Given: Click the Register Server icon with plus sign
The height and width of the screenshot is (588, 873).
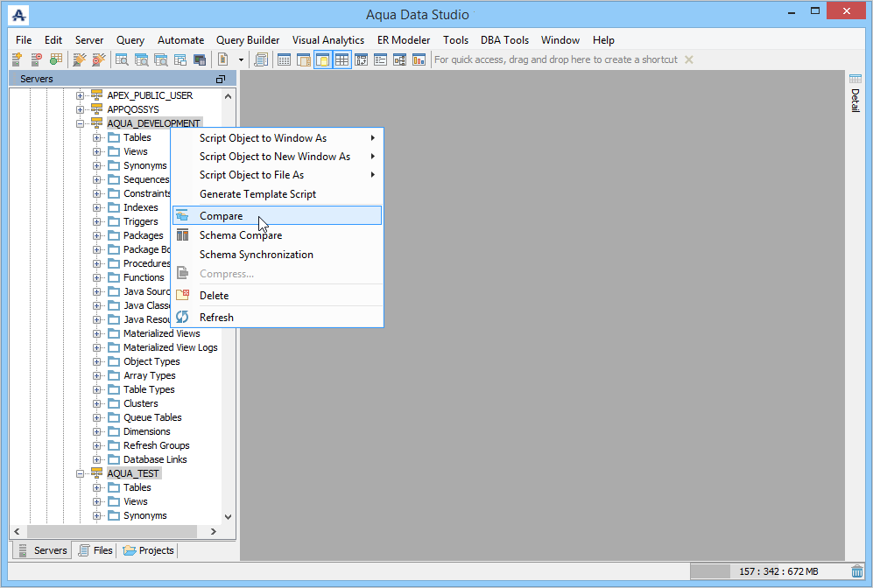Looking at the screenshot, I should [x=17, y=59].
